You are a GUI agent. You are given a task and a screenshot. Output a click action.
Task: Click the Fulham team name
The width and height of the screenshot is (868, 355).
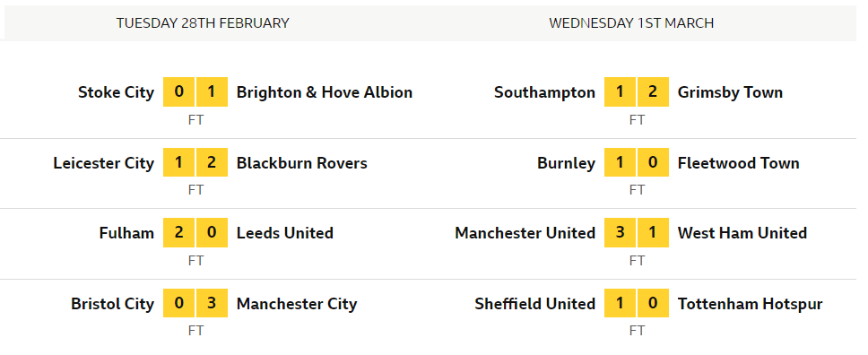(x=126, y=233)
